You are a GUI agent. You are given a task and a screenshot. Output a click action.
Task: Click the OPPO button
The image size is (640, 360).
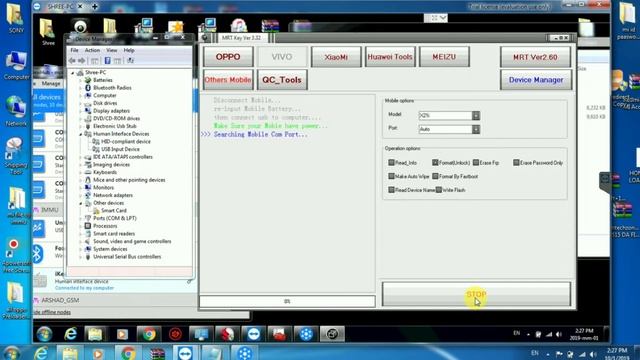228,57
